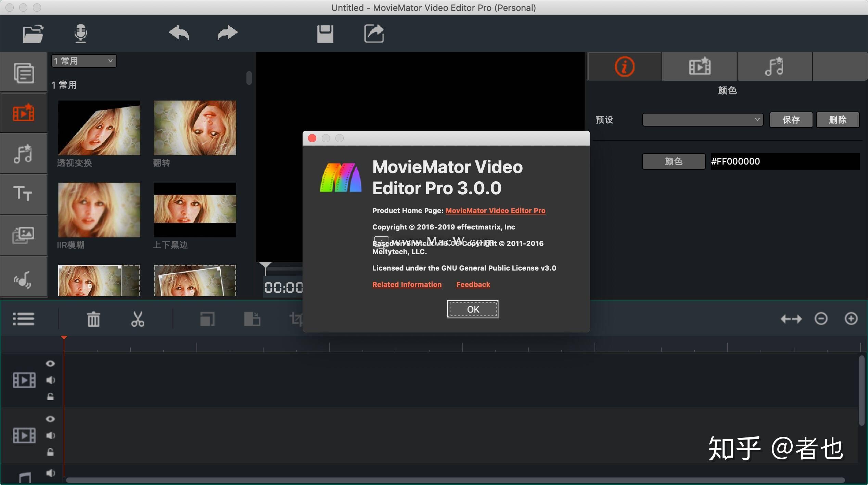Screen dimensions: 868x485
Task: Split the clip with the scissors tool
Action: click(138, 319)
